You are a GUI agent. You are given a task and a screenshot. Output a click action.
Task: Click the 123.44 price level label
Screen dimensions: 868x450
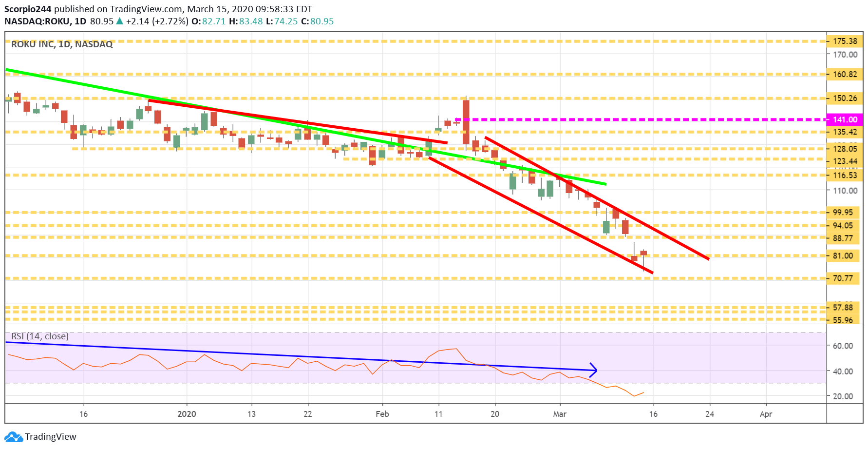pyautogui.click(x=845, y=161)
